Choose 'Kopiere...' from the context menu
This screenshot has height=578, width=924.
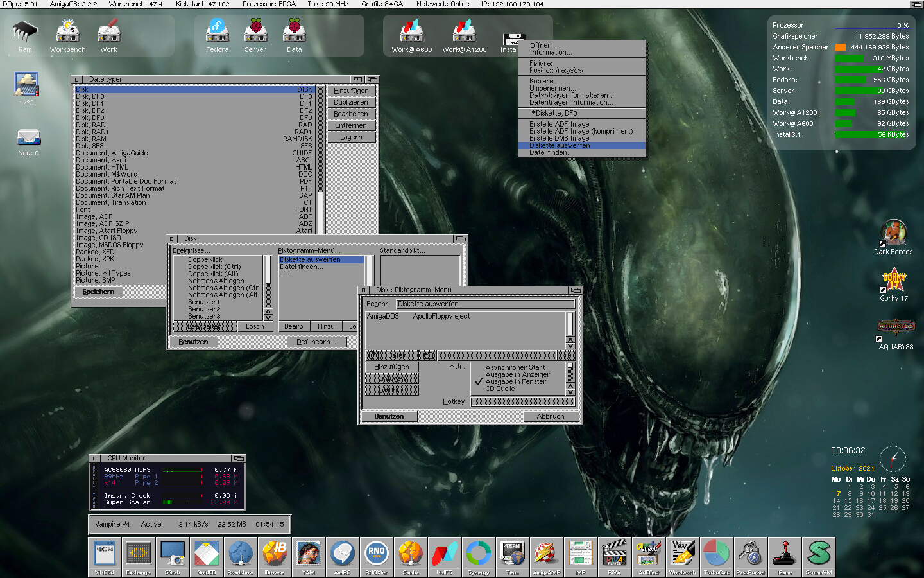(x=581, y=81)
